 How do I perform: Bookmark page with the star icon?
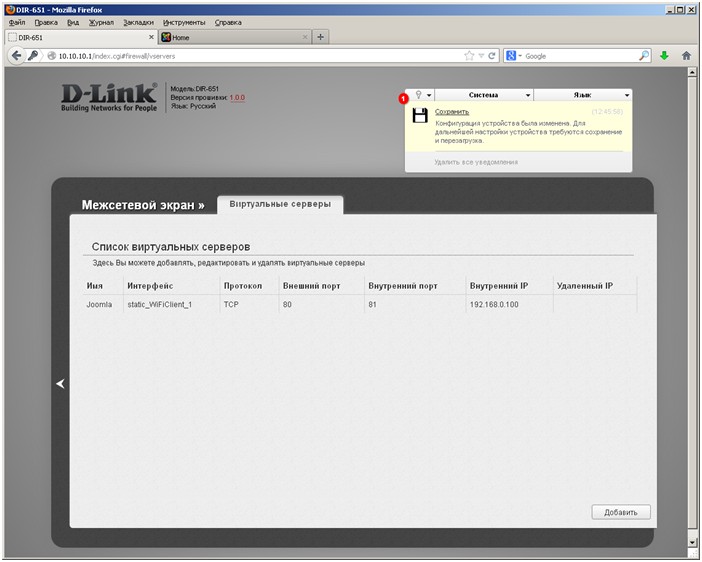pyautogui.click(x=469, y=56)
